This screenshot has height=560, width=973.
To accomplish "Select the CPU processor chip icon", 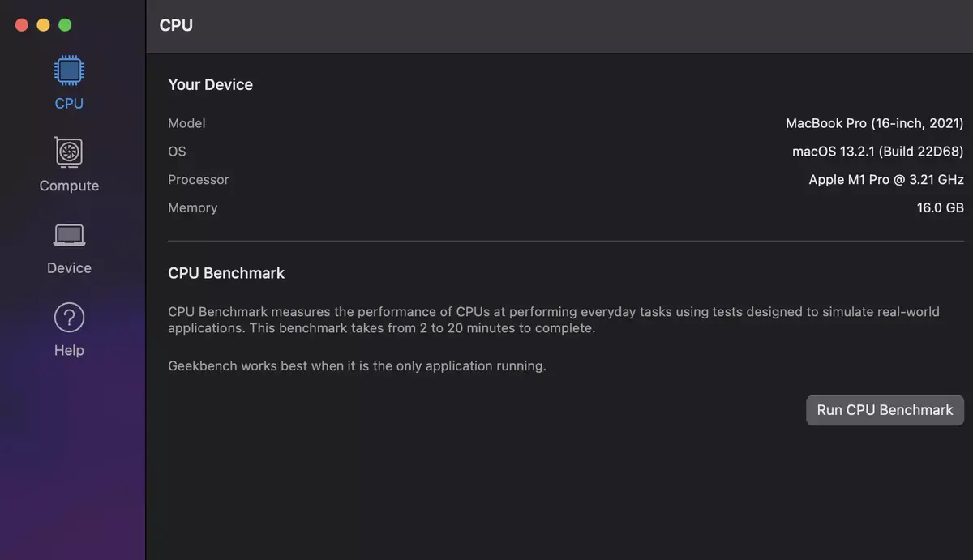I will pyautogui.click(x=68, y=70).
